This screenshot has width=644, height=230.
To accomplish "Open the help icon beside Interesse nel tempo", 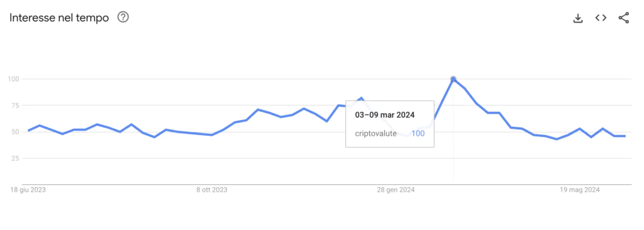I will tap(123, 18).
